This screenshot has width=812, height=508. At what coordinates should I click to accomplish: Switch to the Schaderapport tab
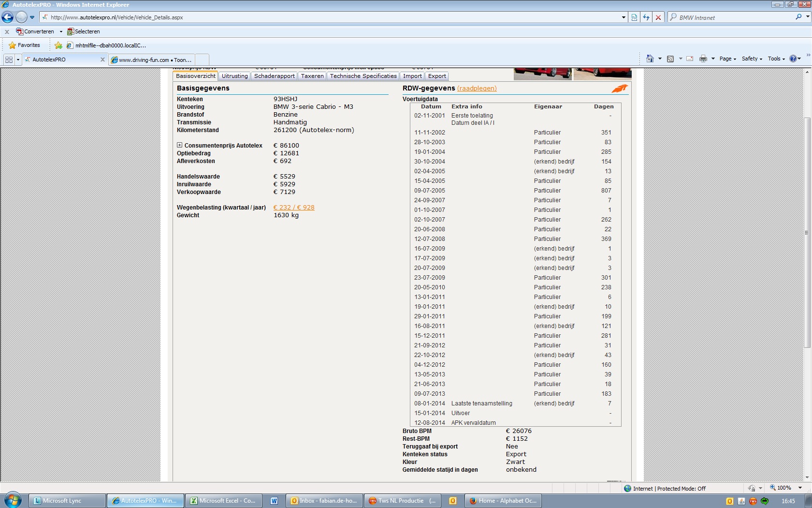275,76
